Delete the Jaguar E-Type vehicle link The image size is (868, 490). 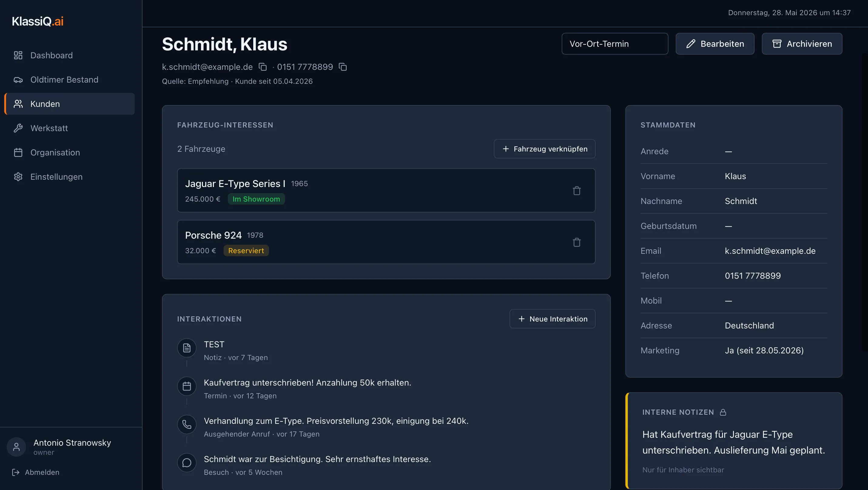[577, 191]
